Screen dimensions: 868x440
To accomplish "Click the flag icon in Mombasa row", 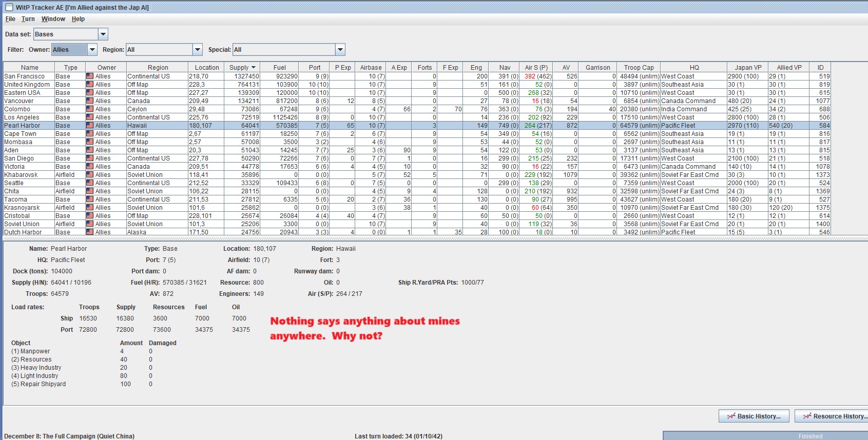I will pos(90,142).
